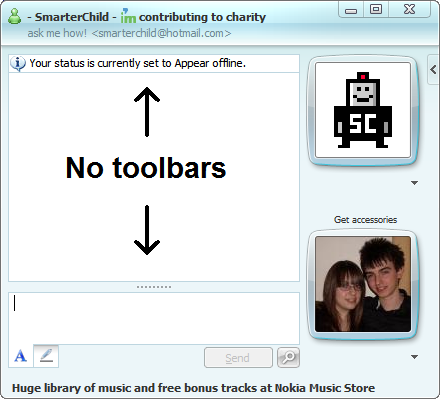The image size is (440, 399).
Task: Click the font letter A icon
Action: coord(21,356)
